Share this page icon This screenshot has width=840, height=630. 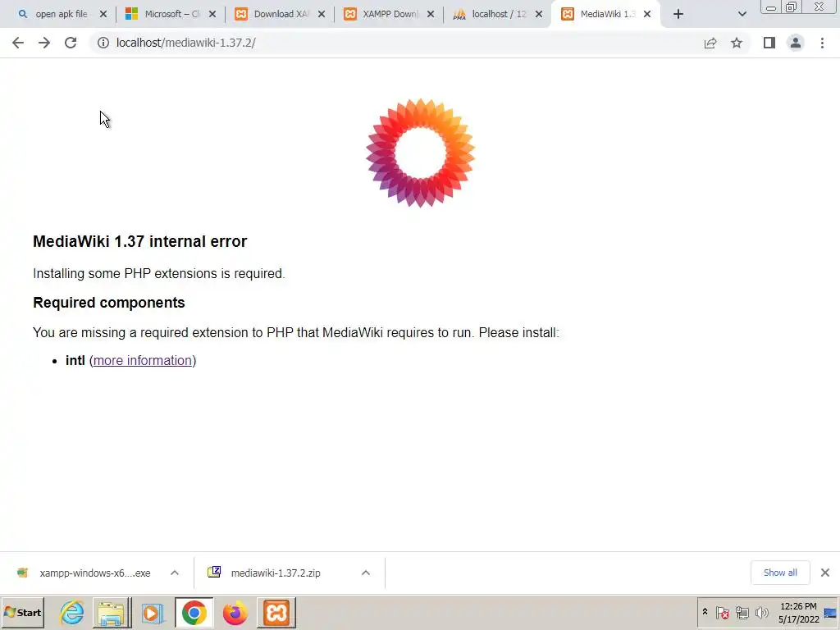click(x=710, y=43)
